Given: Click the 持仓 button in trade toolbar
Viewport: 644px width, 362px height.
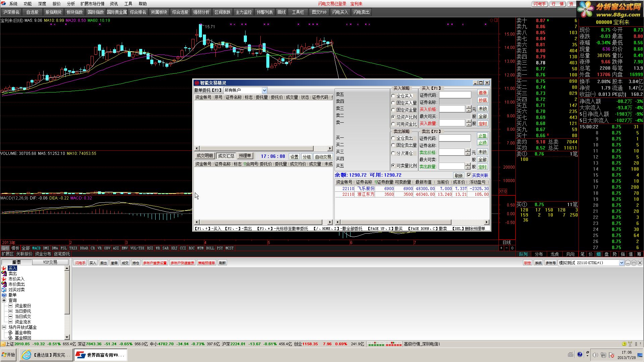Looking at the screenshot, I should (x=136, y=263).
